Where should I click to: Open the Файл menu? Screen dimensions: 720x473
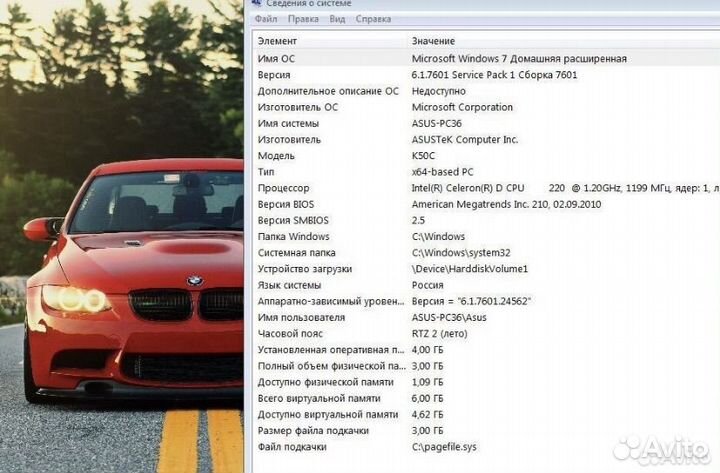pyautogui.click(x=266, y=19)
